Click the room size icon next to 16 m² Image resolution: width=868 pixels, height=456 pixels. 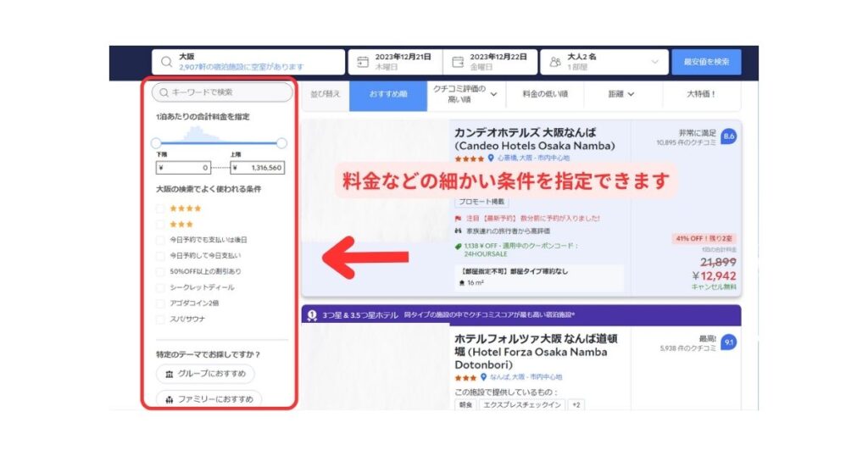click(462, 283)
